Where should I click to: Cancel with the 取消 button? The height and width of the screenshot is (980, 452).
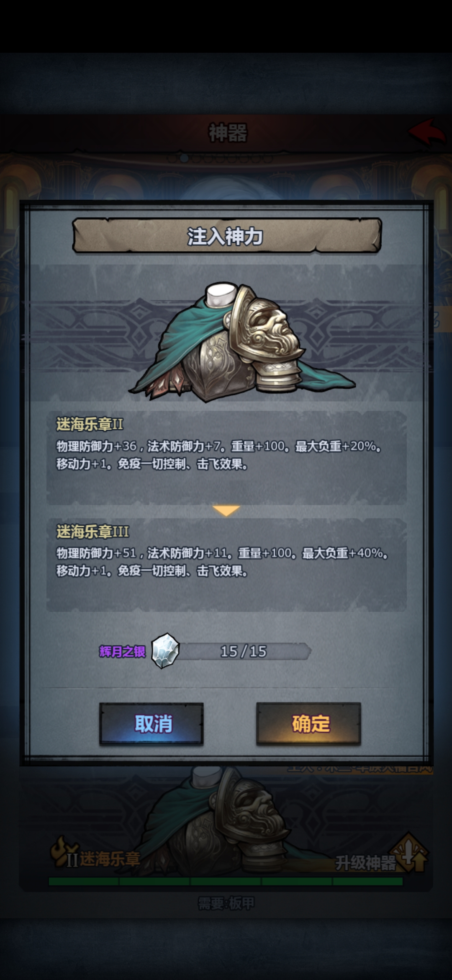pos(152,723)
